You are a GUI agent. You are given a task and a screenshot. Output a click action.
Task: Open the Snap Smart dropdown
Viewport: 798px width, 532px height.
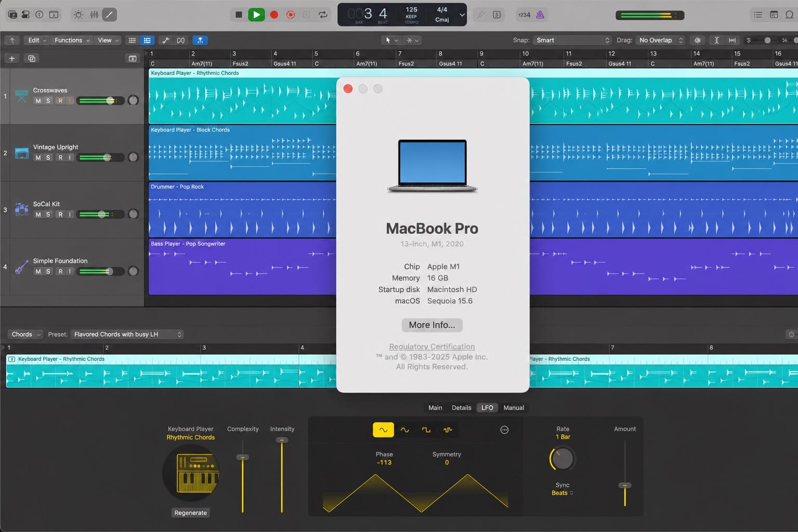pyautogui.click(x=573, y=40)
